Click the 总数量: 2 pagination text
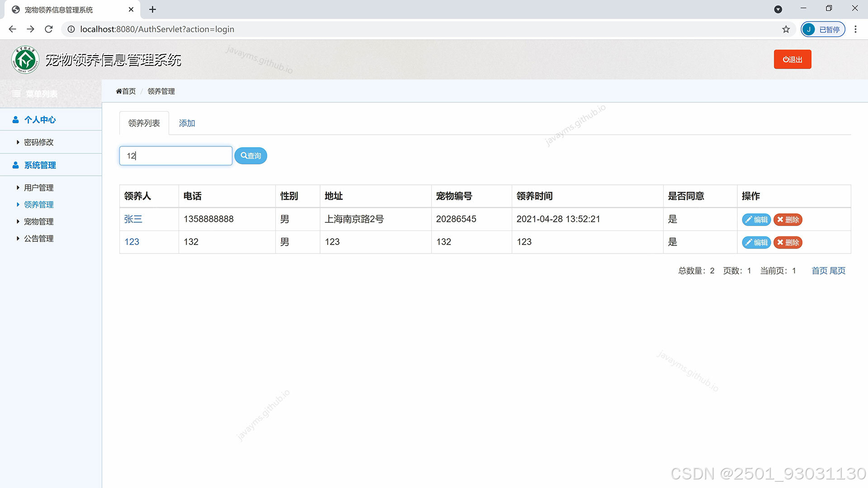Viewport: 868px width, 488px height. pos(696,271)
